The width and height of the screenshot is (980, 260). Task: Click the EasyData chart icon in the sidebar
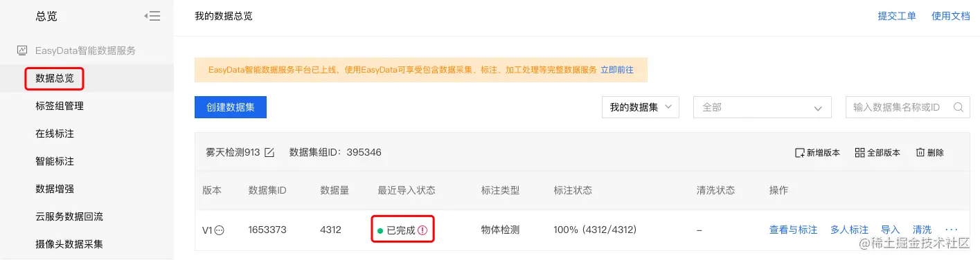[x=22, y=50]
